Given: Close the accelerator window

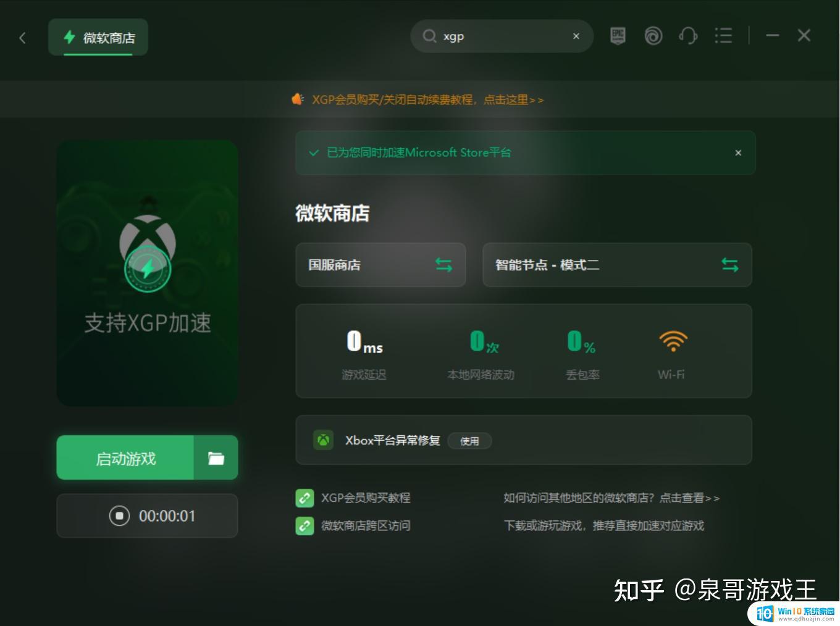Looking at the screenshot, I should (x=804, y=36).
